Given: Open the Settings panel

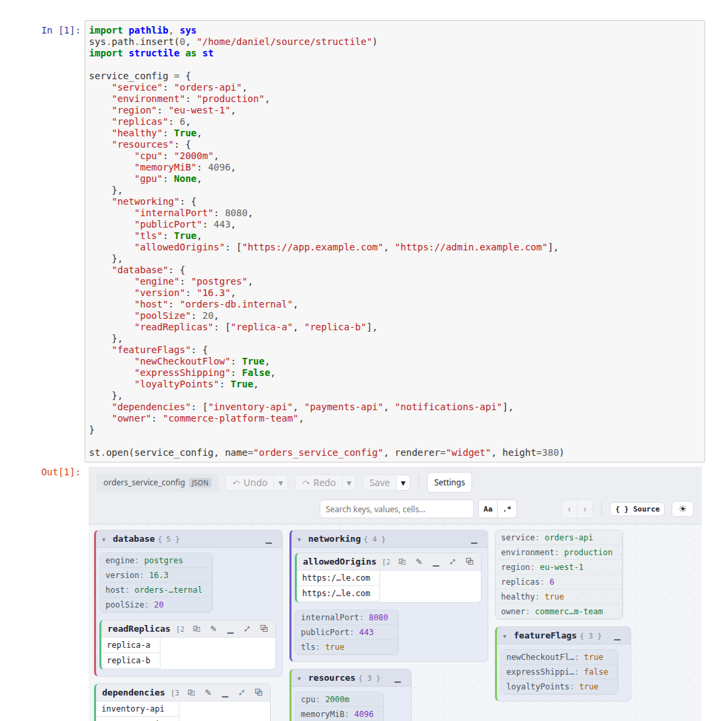Looking at the screenshot, I should 449,483.
